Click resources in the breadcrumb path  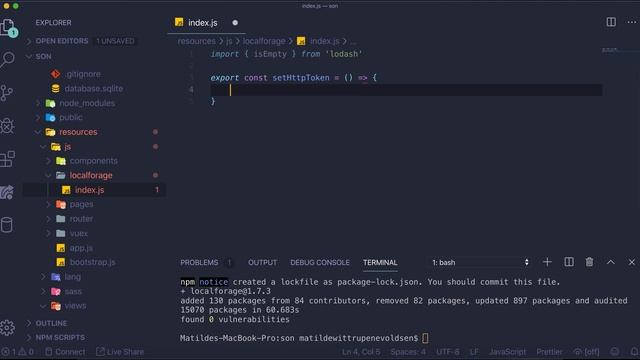pos(196,41)
